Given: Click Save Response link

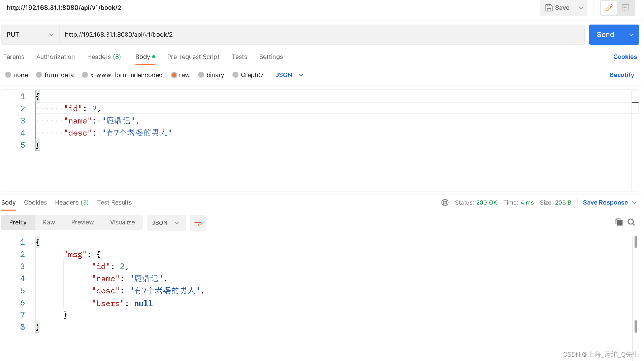Looking at the screenshot, I should (x=605, y=203).
